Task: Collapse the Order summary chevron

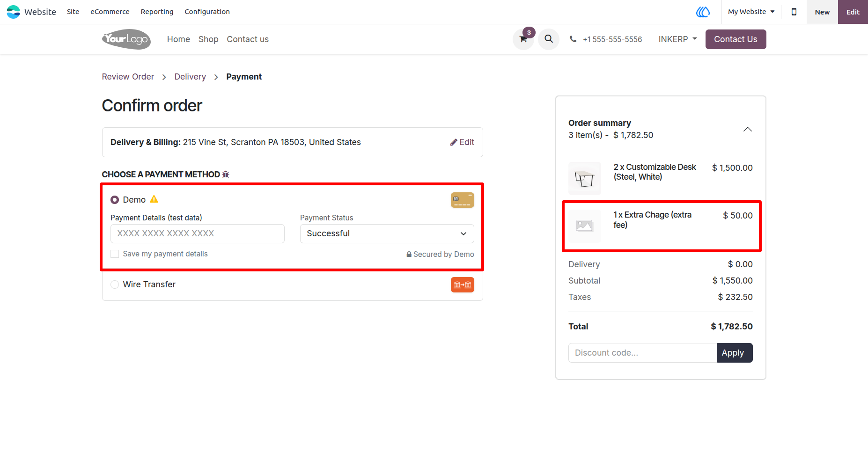Action: (748, 129)
